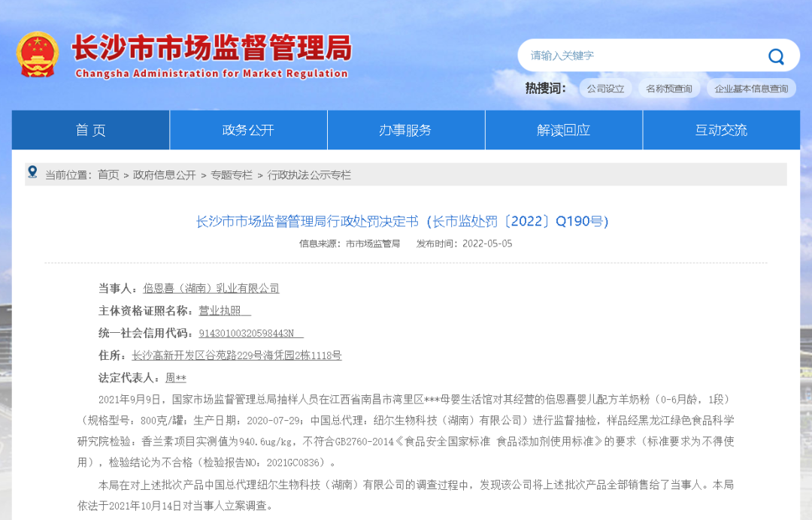Click the party name 倍恩喜（湖南）乳业有限公司
Screen dimensions: 812x520
pos(211,289)
